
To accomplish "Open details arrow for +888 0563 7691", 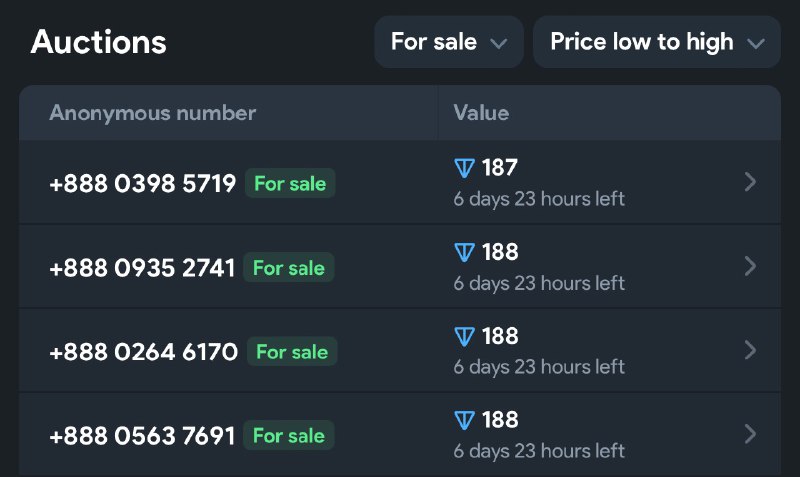I will (x=750, y=434).
